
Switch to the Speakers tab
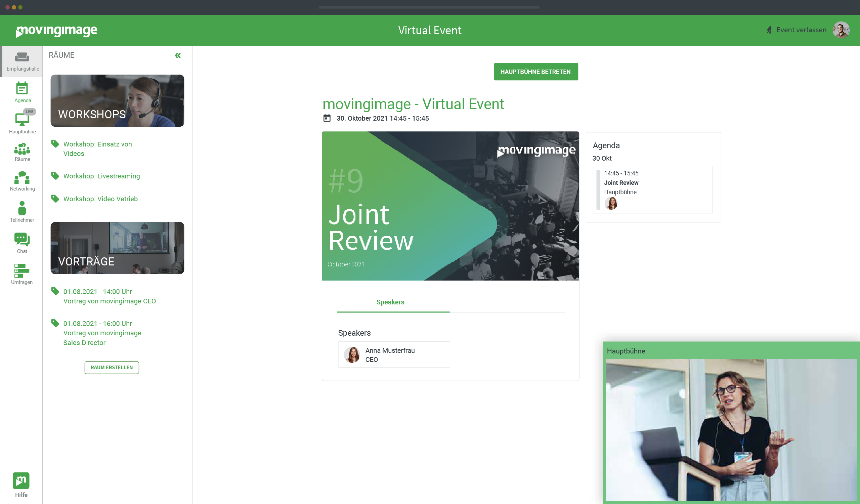pos(390,302)
